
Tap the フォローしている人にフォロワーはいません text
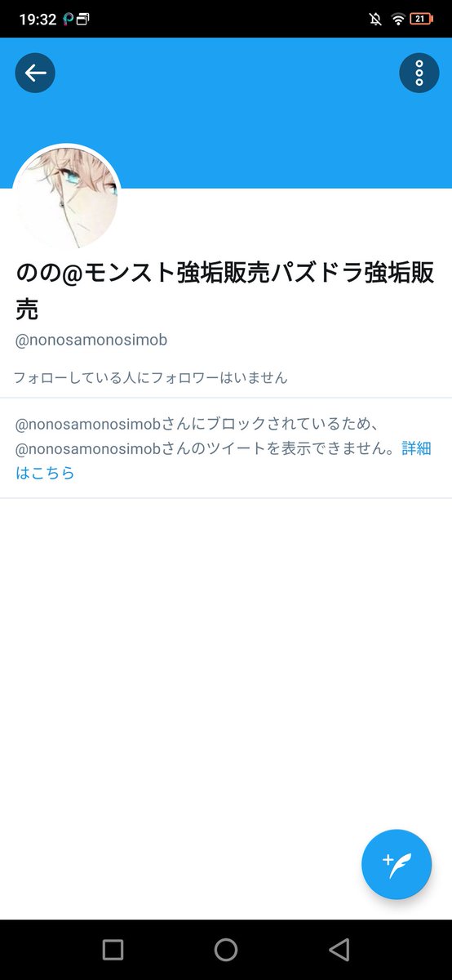coord(151,377)
